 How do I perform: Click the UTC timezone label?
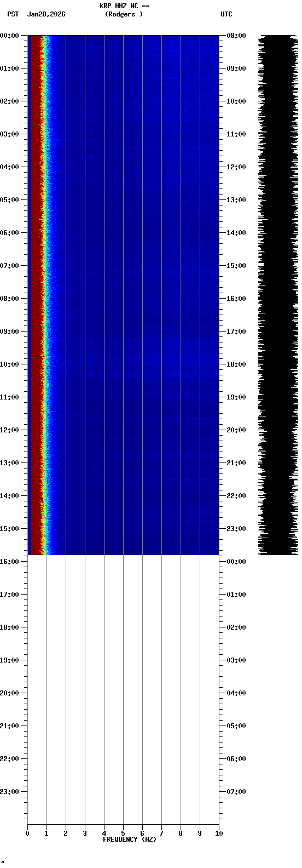click(x=226, y=14)
